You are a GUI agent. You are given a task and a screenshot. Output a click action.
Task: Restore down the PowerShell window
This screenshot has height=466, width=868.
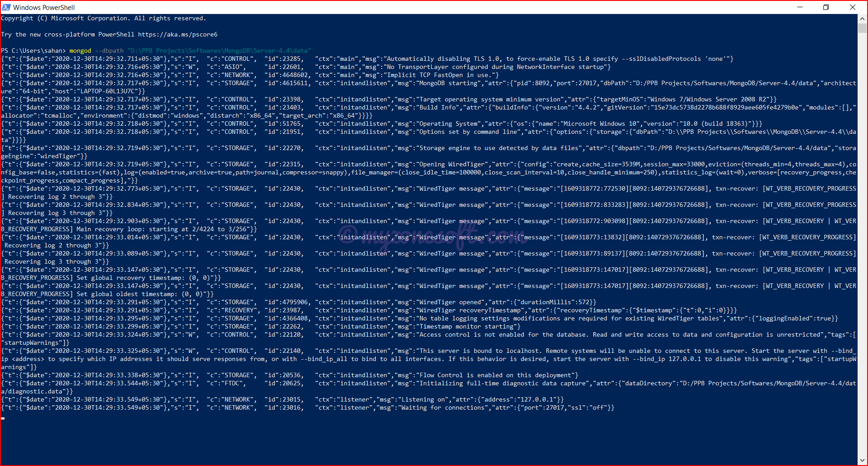(826, 7)
